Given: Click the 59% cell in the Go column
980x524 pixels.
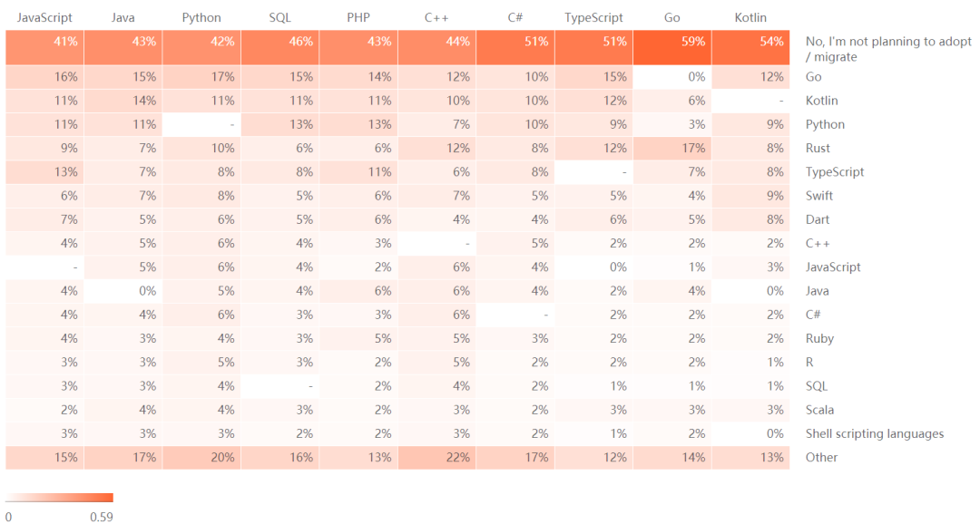Looking at the screenshot, I should click(x=671, y=48).
